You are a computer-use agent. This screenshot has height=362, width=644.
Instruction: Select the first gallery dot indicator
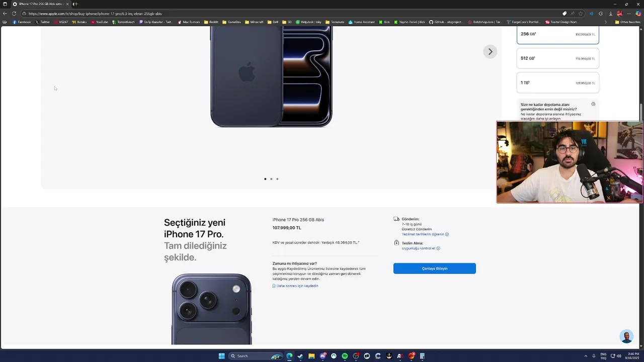[x=265, y=179]
